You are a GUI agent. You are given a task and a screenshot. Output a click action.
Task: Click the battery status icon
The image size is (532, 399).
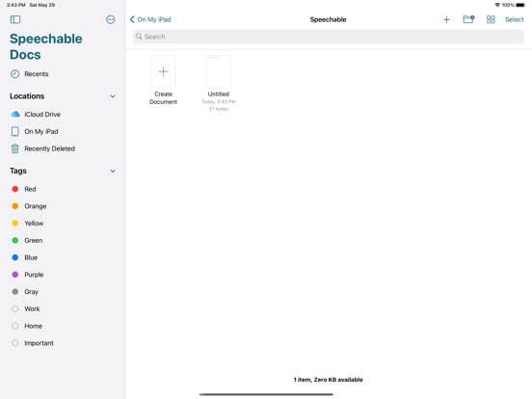[520, 5]
